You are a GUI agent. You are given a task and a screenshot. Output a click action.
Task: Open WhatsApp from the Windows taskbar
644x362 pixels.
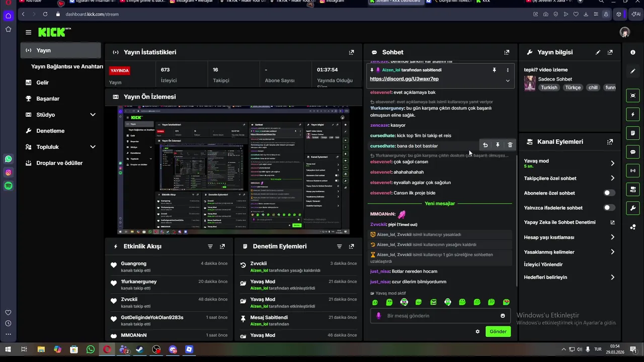(91, 349)
